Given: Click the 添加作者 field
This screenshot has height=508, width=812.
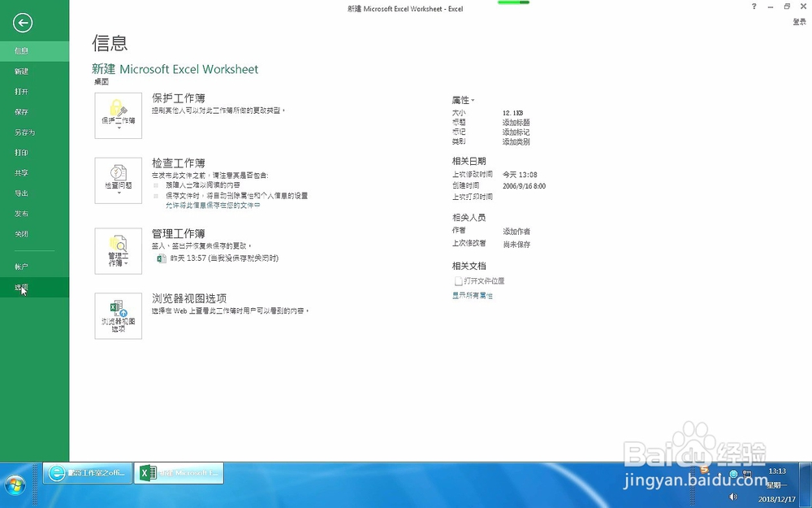Looking at the screenshot, I should click(x=516, y=231).
